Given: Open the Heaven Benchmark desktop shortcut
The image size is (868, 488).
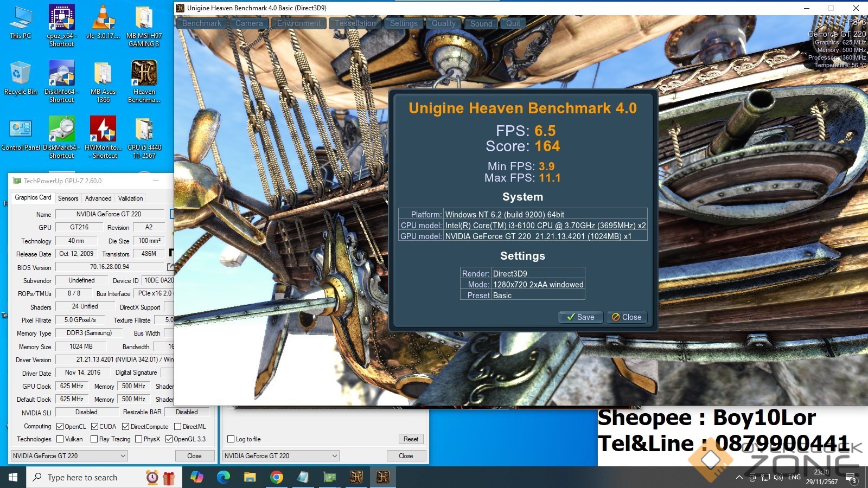Looking at the screenshot, I should [x=144, y=74].
